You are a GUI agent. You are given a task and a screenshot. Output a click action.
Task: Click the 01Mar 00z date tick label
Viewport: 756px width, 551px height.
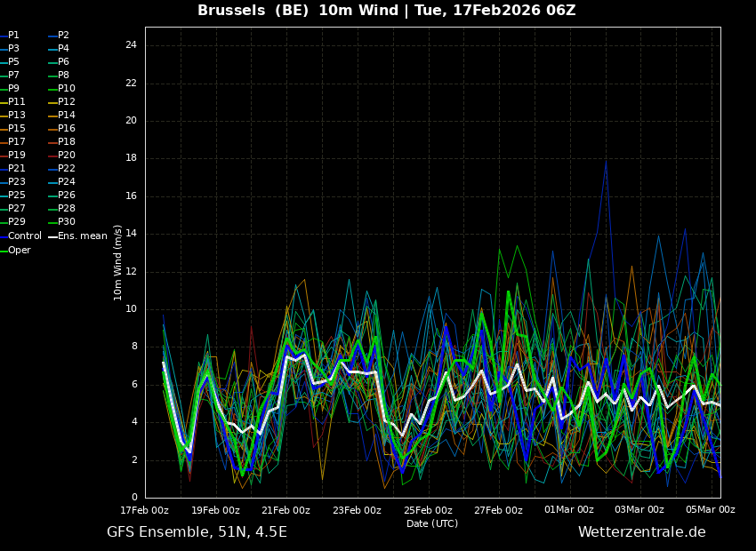tap(568, 510)
